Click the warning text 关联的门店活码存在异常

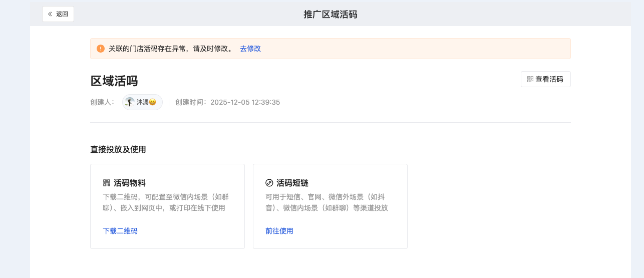click(148, 49)
